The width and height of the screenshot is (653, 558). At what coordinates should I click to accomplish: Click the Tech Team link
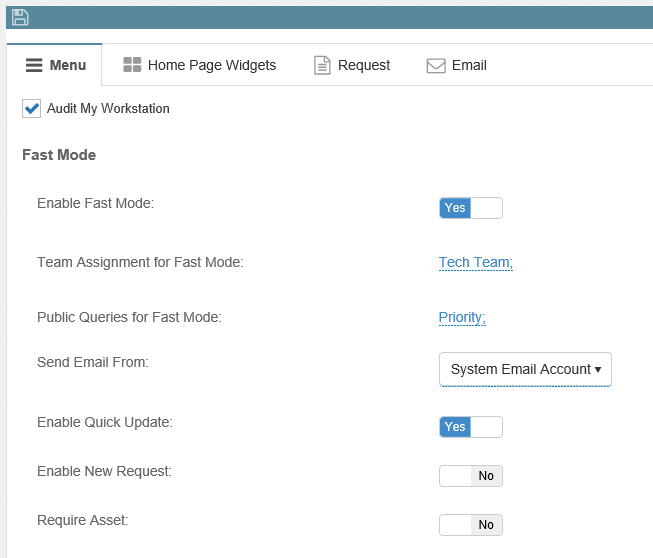[x=475, y=263]
